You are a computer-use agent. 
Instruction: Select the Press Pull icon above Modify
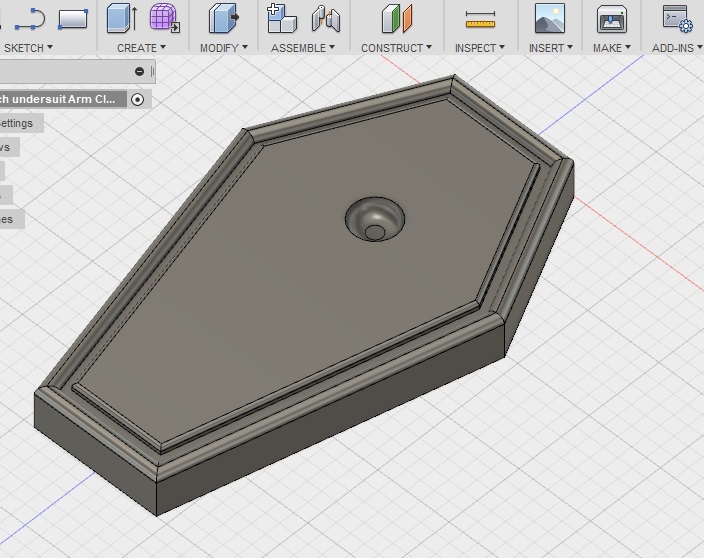click(x=223, y=18)
